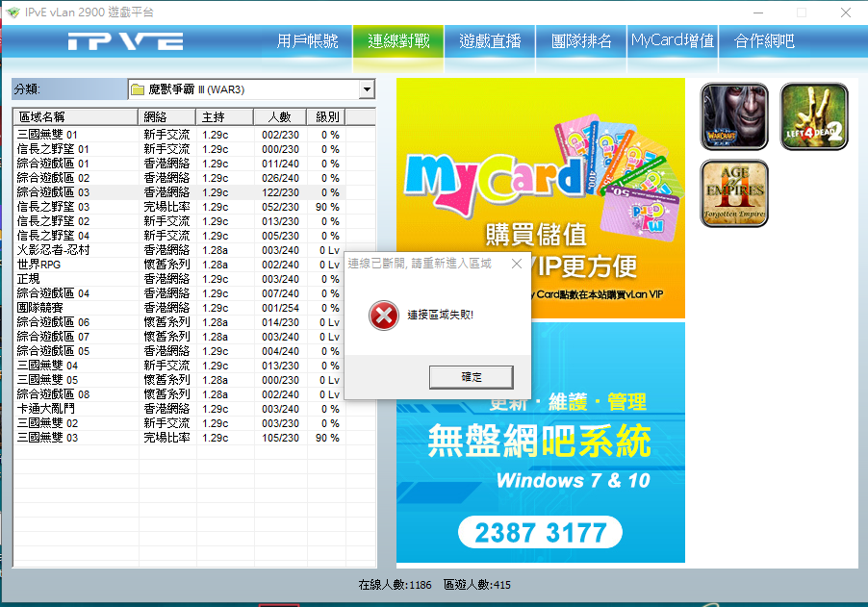Select the 信長之野望 03 room
This screenshot has width=868, height=607.
[x=180, y=207]
